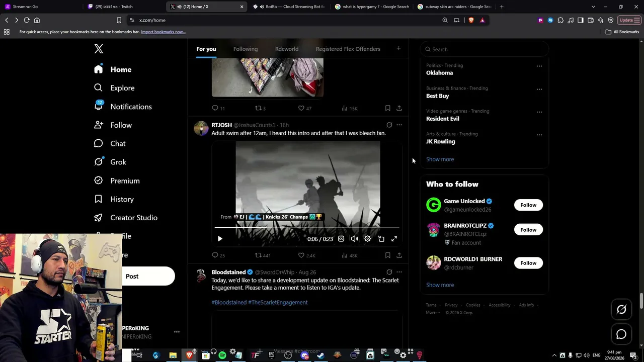644x362 pixels.
Task: Open the browser extensions puzzle icon
Action: pyautogui.click(x=560, y=20)
